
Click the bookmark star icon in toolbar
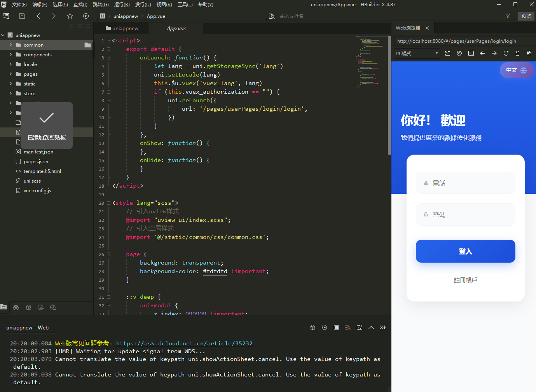[x=70, y=16]
